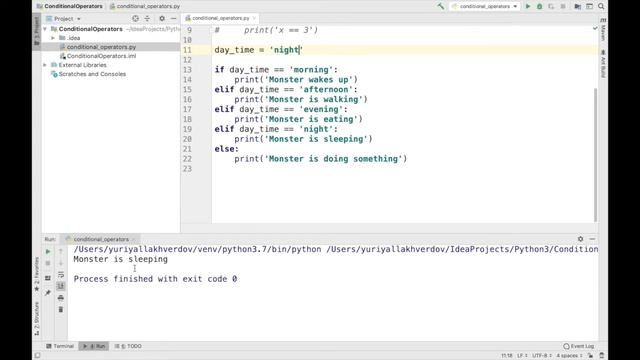Select Scratches and Consoles node
Screen dimensions: 640x360
92,74
